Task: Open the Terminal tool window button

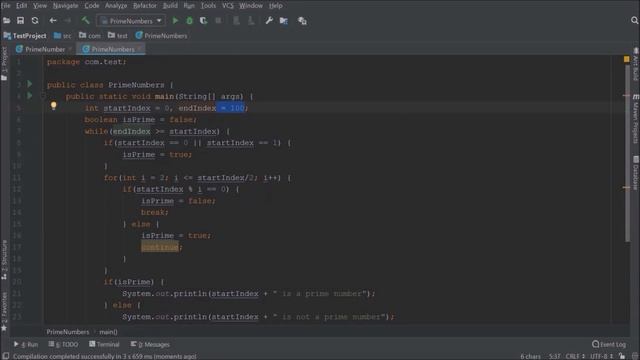Action: (x=104, y=344)
